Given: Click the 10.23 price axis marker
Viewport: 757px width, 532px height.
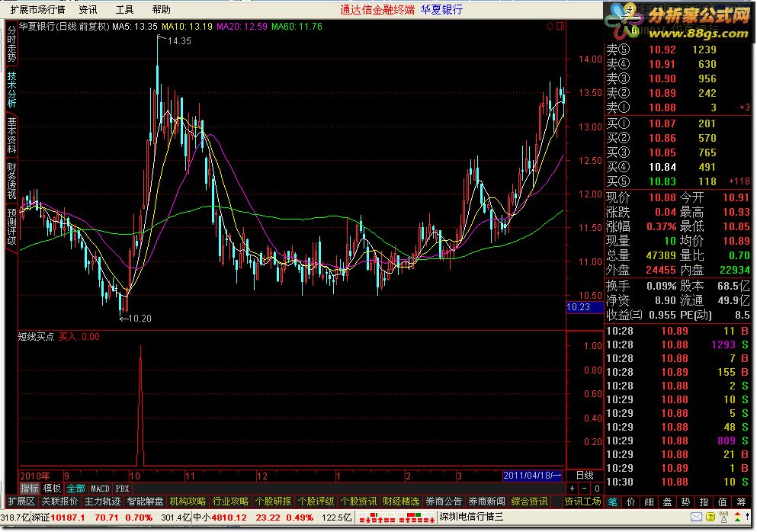Looking at the screenshot, I should tap(585, 307).
